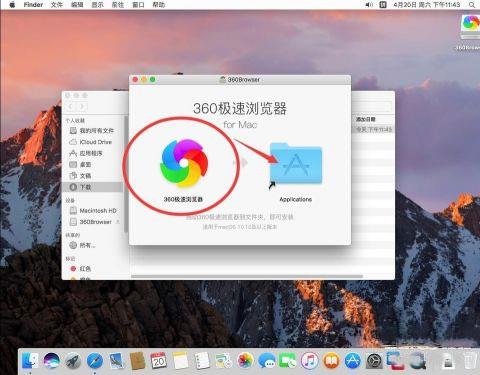The height and width of the screenshot is (375, 480).
Task: Click the Finder sidebar vertical scrollbar
Action: tap(126, 174)
